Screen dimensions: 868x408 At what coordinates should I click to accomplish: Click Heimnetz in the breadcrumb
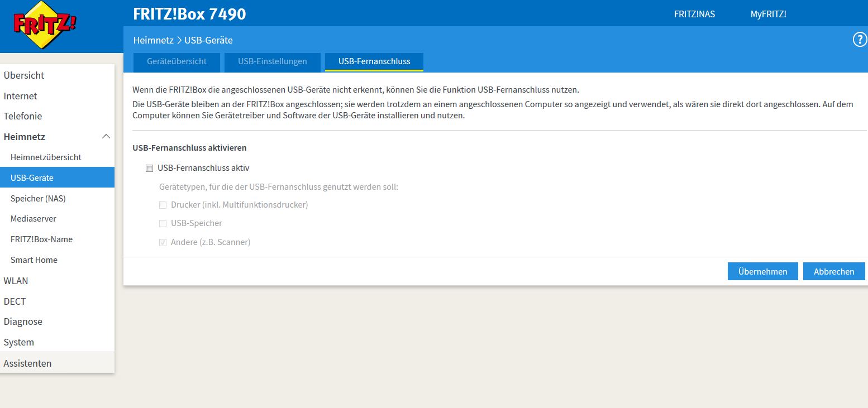(154, 40)
